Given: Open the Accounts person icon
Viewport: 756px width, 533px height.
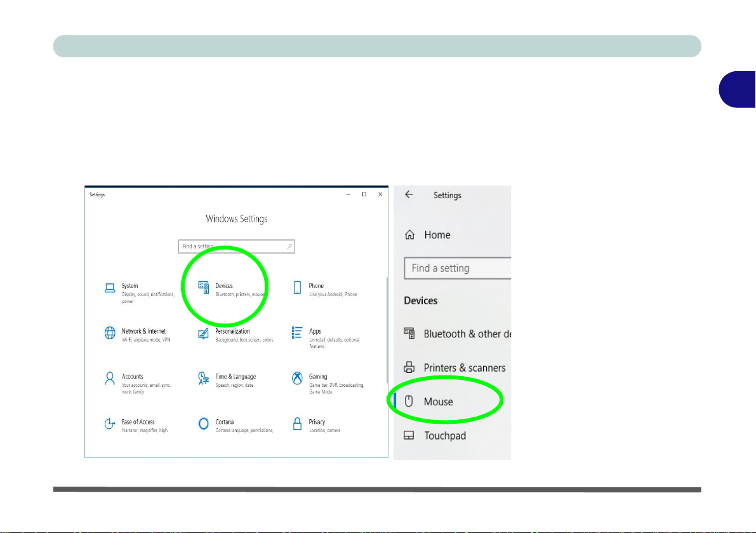Looking at the screenshot, I should [x=110, y=379].
